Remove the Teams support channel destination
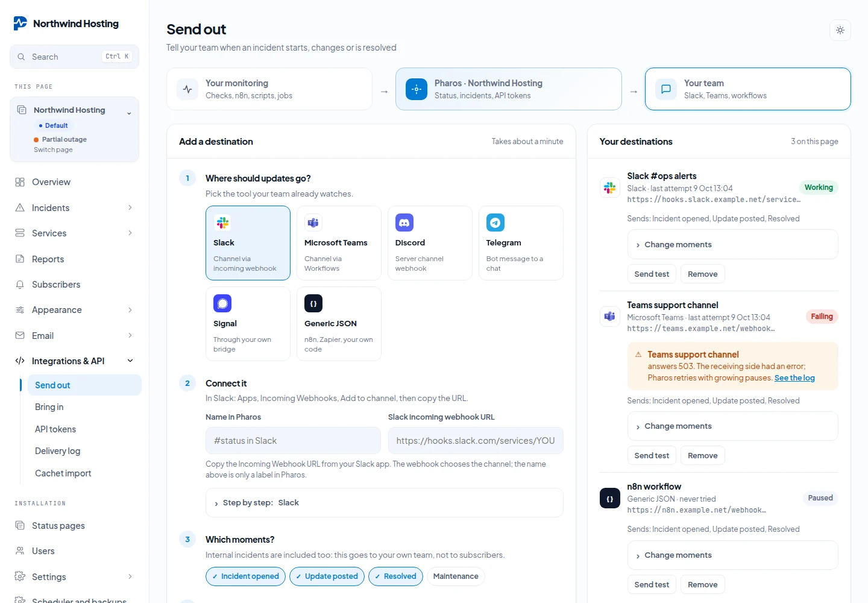868x603 pixels. pyautogui.click(x=703, y=455)
